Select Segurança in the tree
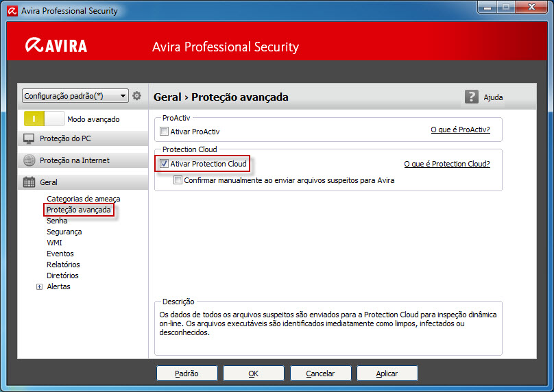This screenshot has height=392, width=554. [x=64, y=232]
